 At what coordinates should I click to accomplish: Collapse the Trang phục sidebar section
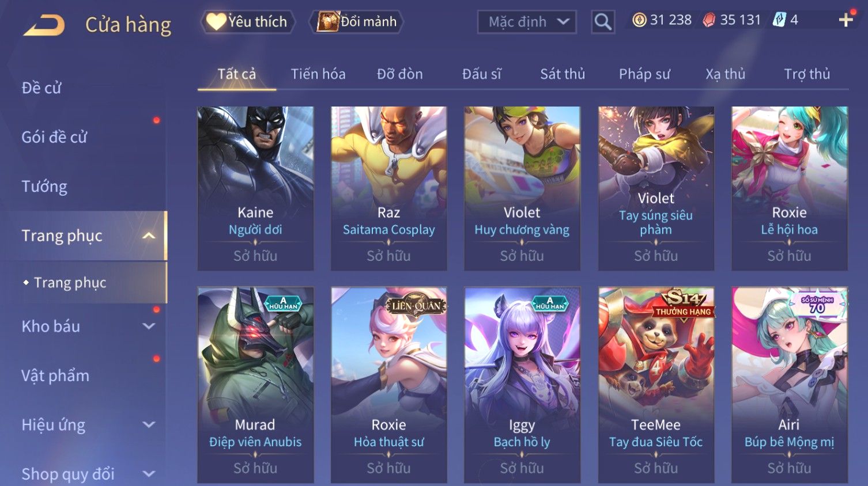click(x=149, y=236)
